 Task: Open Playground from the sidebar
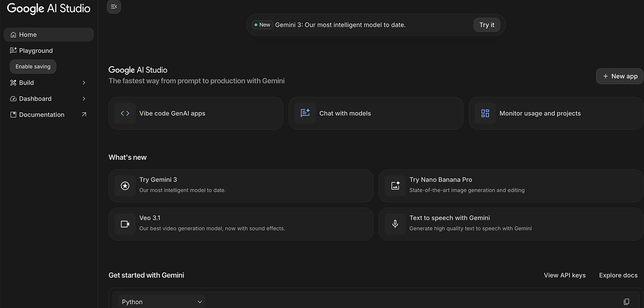[36, 51]
